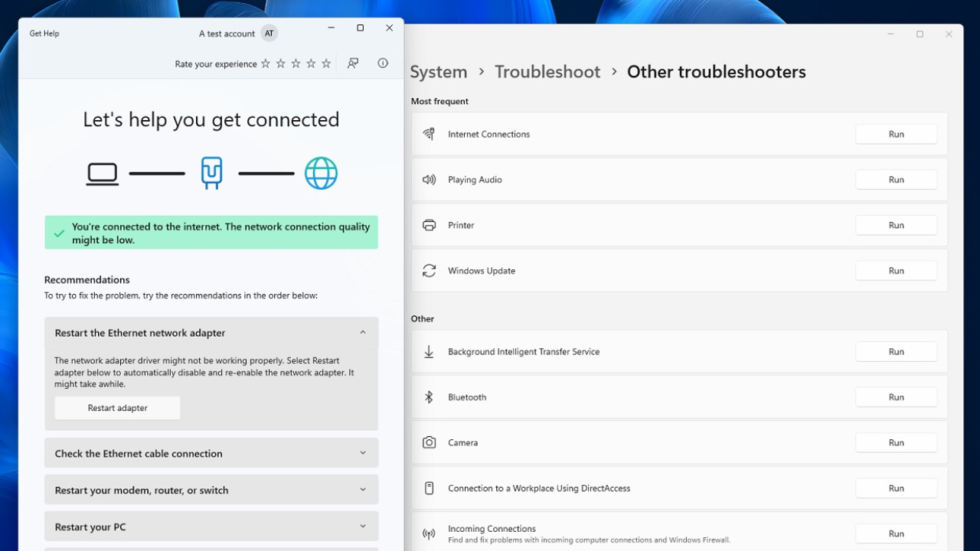Click the Let's help you get connected heading
This screenshot has height=551, width=980.
(x=211, y=119)
